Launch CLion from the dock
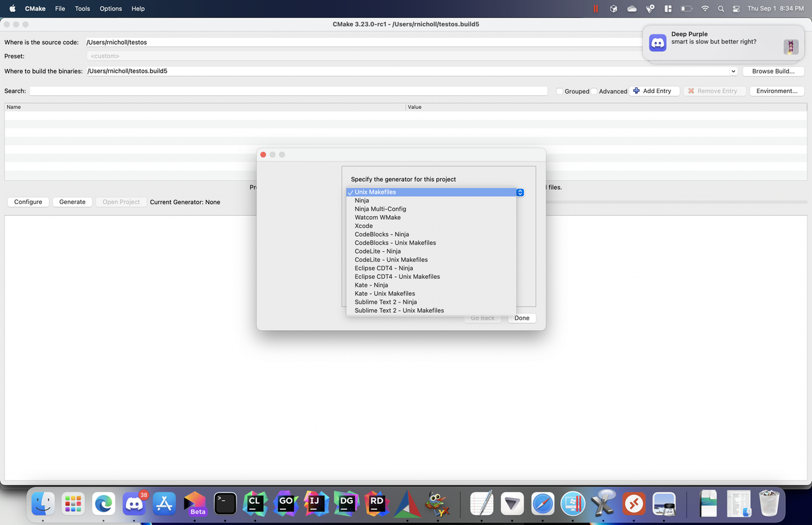This screenshot has width=812, height=525. point(255,504)
